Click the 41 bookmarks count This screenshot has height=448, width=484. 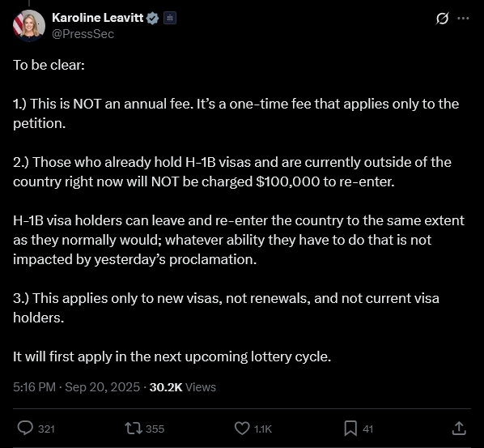[368, 429]
